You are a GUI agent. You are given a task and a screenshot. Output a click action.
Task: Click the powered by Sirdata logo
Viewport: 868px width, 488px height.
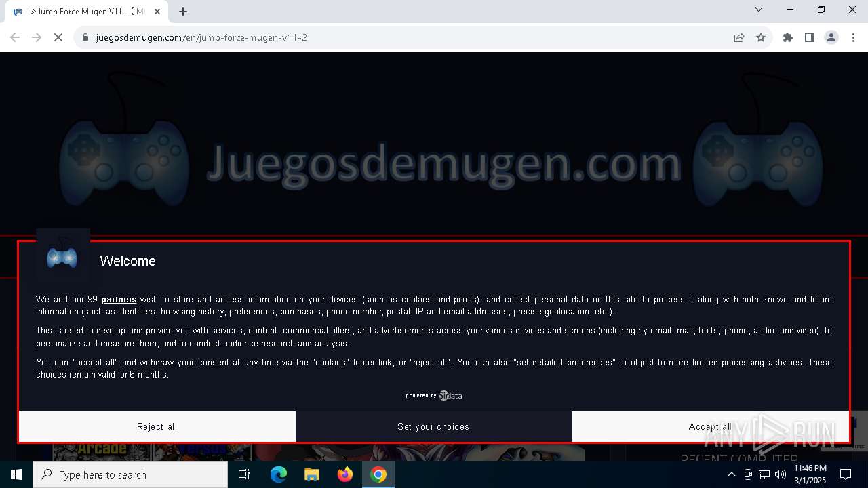point(434,395)
